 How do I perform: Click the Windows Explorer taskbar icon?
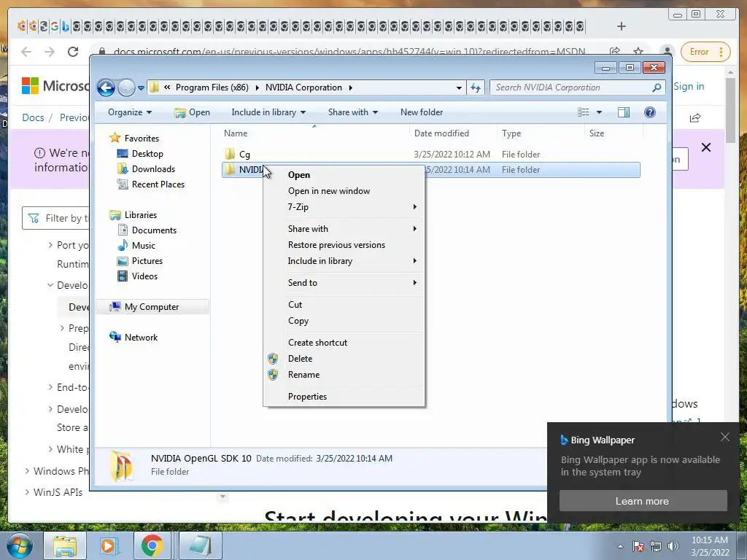coord(65,545)
